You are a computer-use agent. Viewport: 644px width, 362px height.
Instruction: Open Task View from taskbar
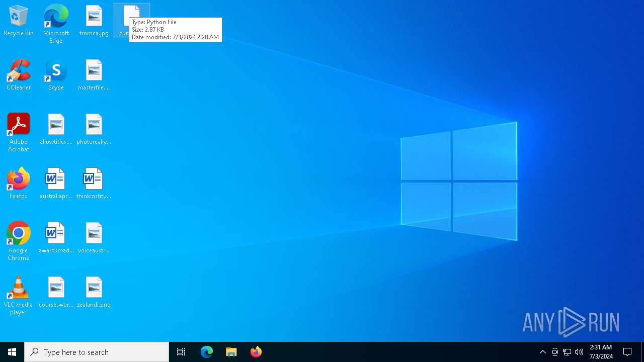point(181,352)
